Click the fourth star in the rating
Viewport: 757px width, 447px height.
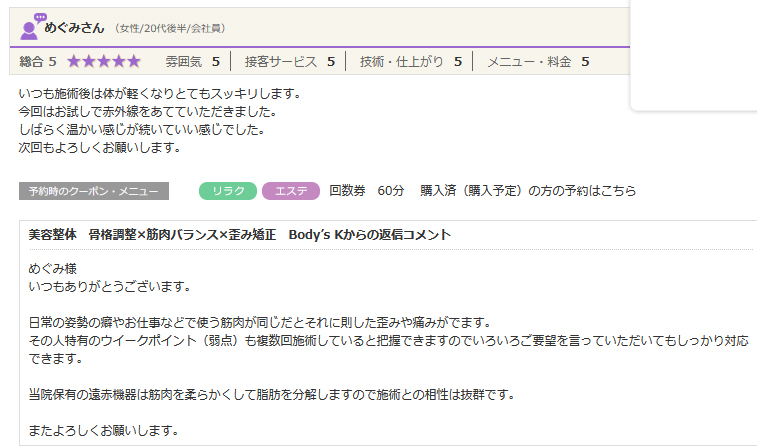(x=119, y=62)
